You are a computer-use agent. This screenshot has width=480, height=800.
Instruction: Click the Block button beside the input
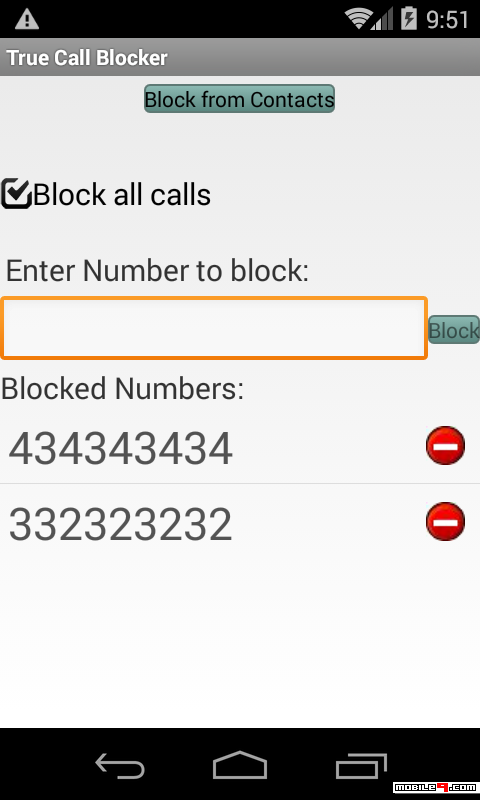click(x=453, y=330)
